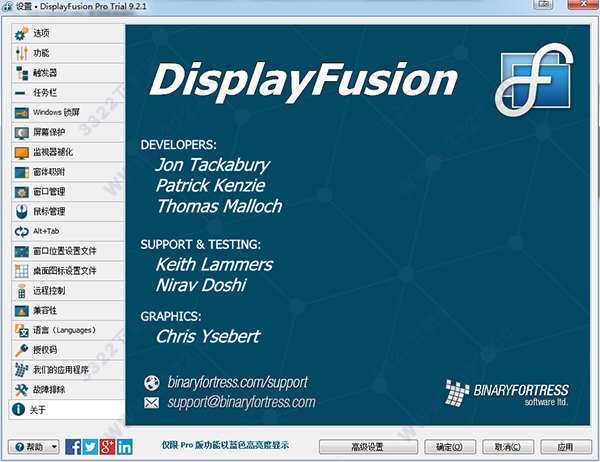The width and height of the screenshot is (600, 462).
Task: Click the trigger icon beside 触发器
Action: click(21, 73)
